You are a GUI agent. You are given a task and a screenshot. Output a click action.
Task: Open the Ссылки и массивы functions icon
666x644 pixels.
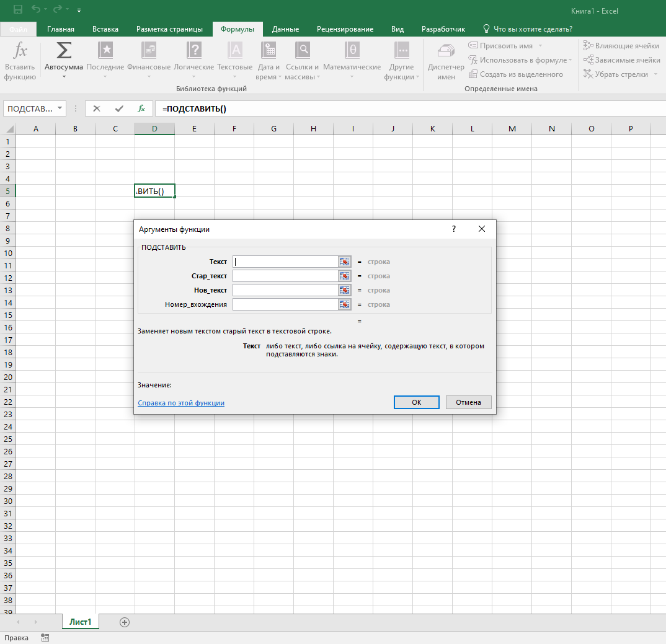point(302,51)
